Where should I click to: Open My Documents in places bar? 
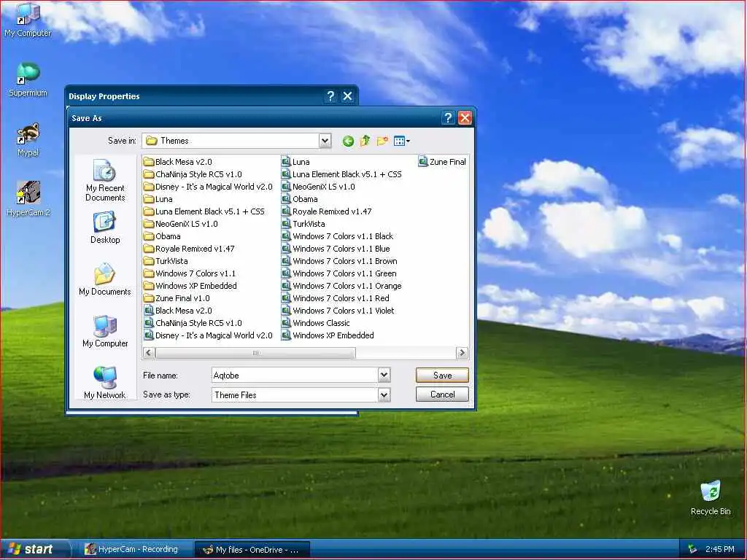click(105, 279)
